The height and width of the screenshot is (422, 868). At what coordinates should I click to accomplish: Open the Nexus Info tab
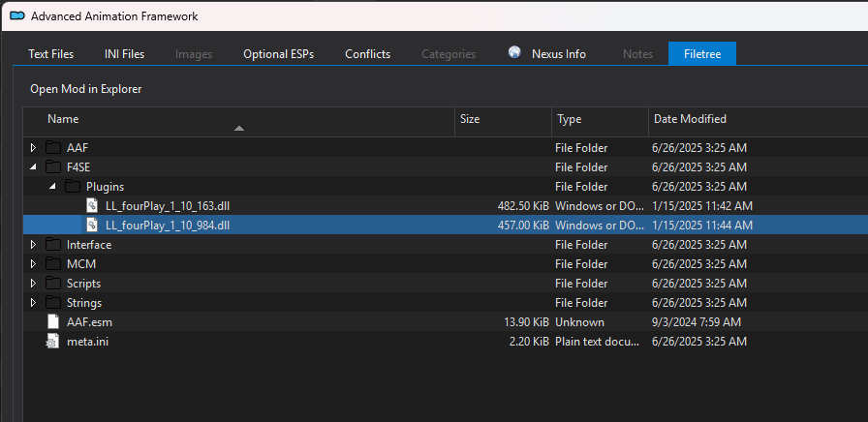[548, 53]
